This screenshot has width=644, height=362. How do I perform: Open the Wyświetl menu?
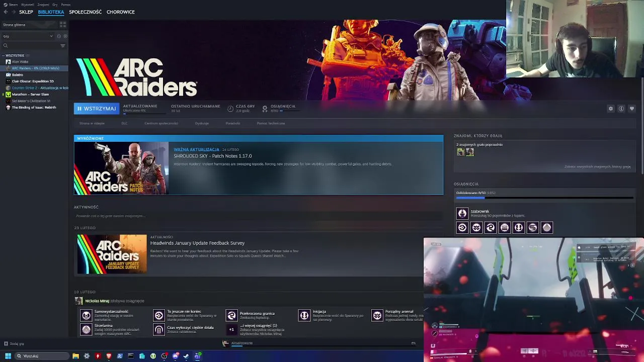[27, 5]
